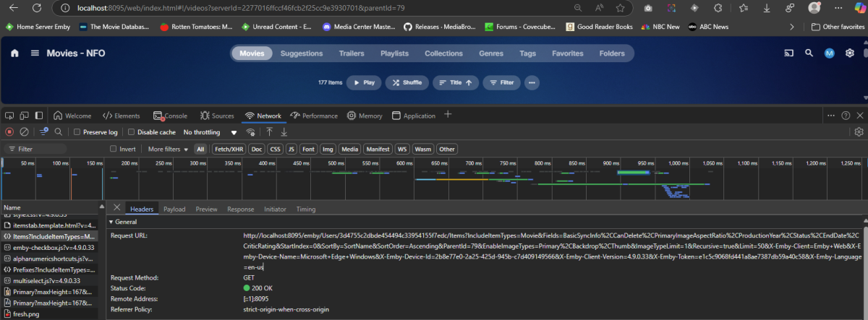Viewport: 868px width, 320px height.
Task: Open the hamburger navigation menu
Action: (35, 53)
